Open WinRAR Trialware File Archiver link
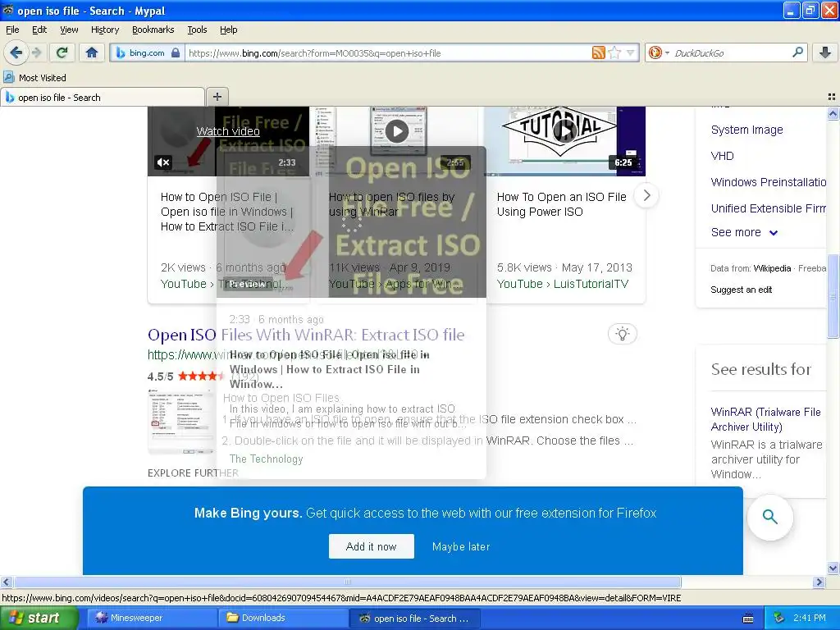Image resolution: width=840 pixels, height=630 pixels. [765, 419]
